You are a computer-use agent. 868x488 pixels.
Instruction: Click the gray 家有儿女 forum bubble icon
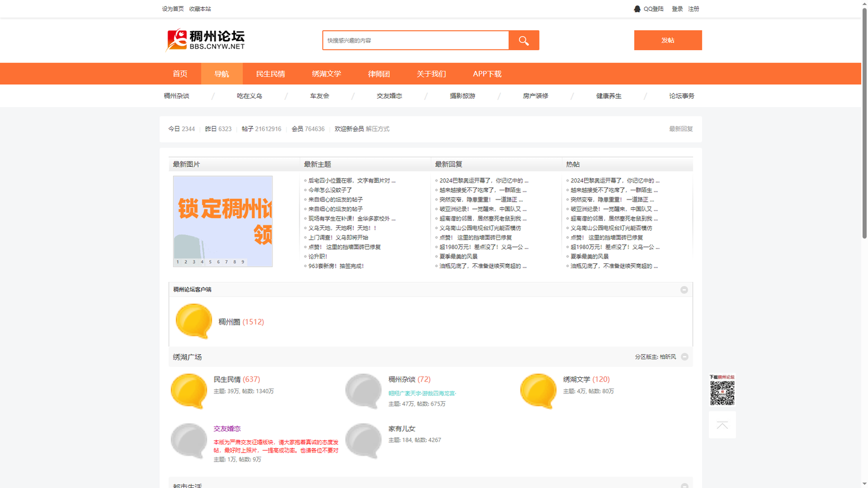(x=363, y=440)
